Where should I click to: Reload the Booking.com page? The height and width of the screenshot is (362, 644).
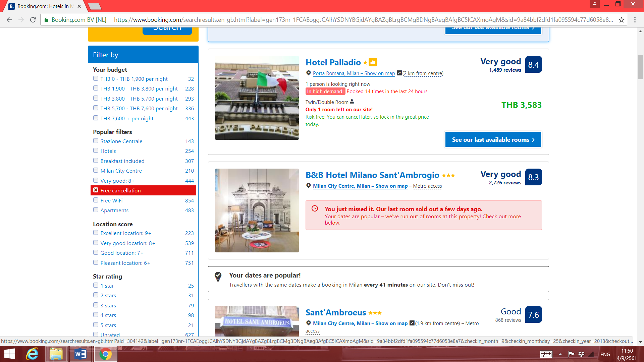click(x=33, y=20)
